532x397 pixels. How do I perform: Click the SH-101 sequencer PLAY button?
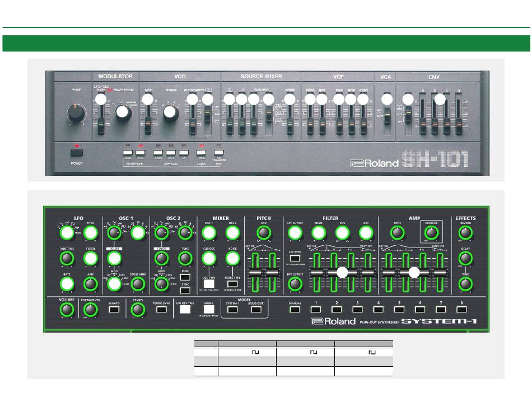pos(141,153)
